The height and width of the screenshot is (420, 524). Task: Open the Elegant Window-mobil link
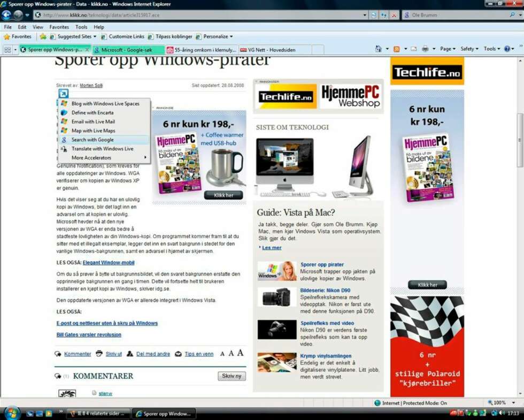pyautogui.click(x=109, y=263)
